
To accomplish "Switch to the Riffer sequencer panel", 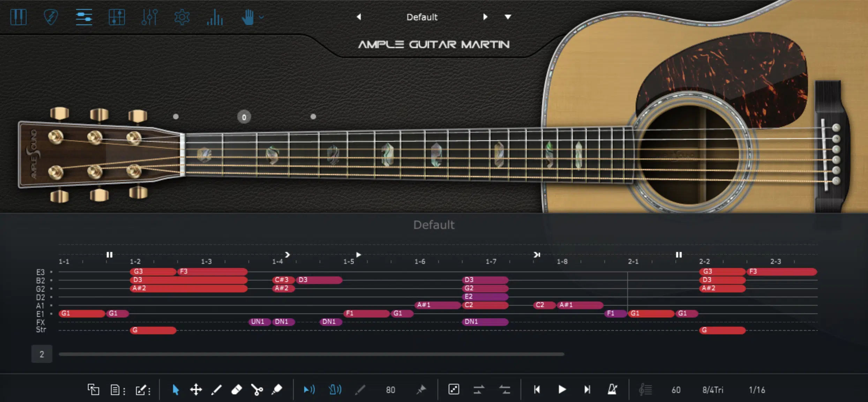I will point(84,17).
